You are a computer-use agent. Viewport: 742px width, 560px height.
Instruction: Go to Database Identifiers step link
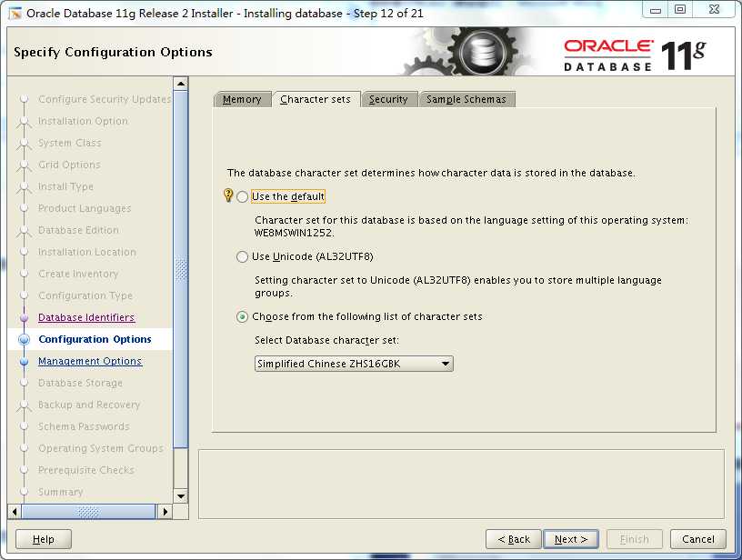click(86, 317)
